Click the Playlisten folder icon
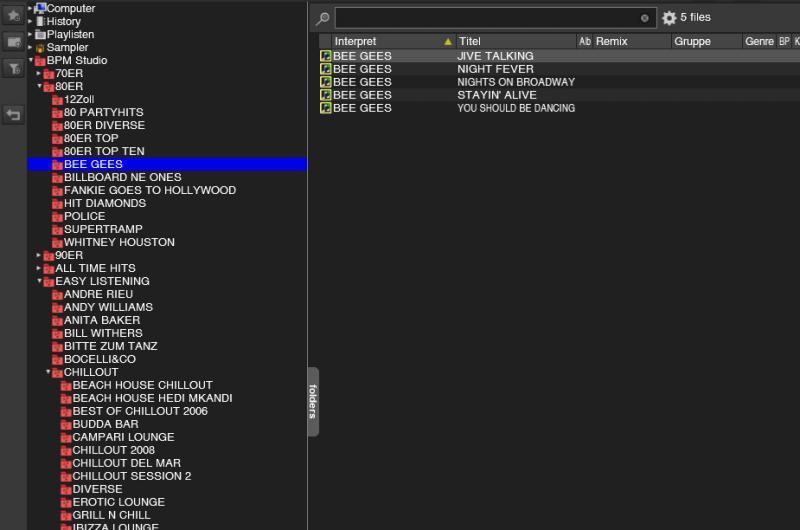The image size is (800, 530). point(40,35)
